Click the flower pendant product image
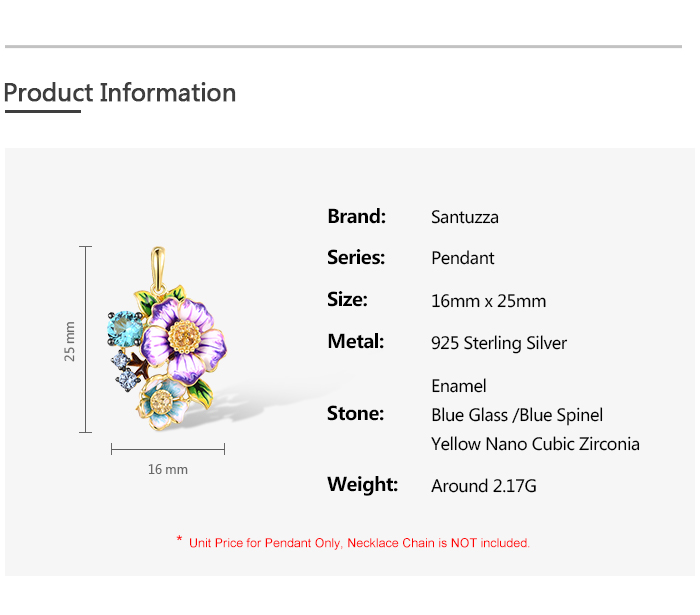Image resolution: width=700 pixels, height=615 pixels. point(165,340)
